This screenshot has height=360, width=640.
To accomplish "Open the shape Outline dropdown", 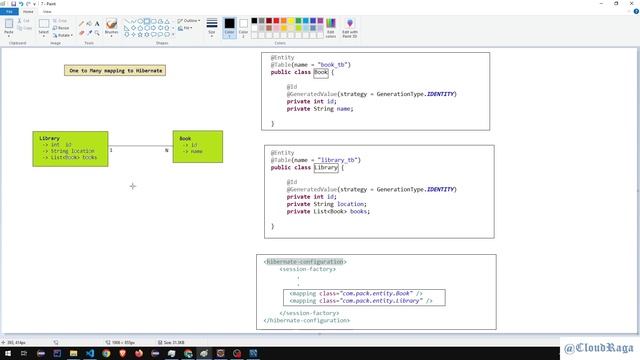I will pyautogui.click(x=189, y=20).
